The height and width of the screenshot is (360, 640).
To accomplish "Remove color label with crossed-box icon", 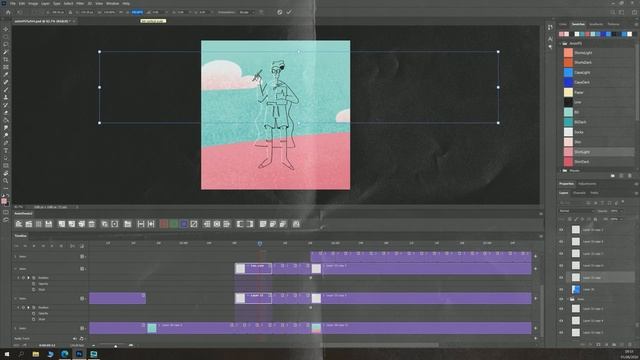I will (x=194, y=224).
